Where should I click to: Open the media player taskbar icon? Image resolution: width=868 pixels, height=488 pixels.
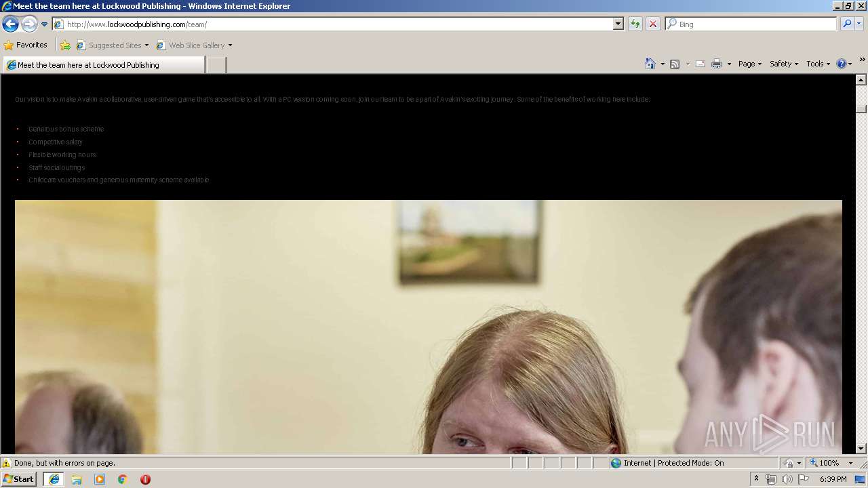point(100,479)
